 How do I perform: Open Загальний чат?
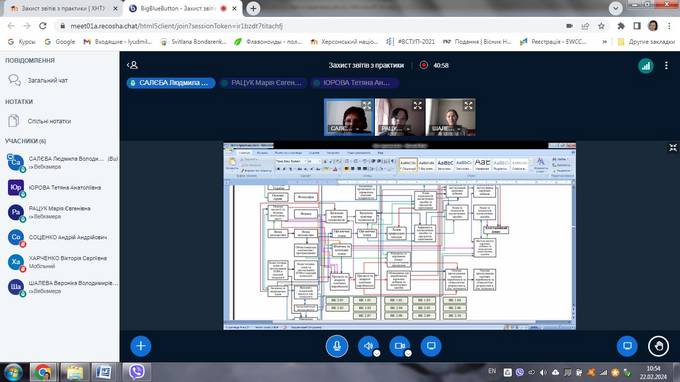click(x=48, y=80)
